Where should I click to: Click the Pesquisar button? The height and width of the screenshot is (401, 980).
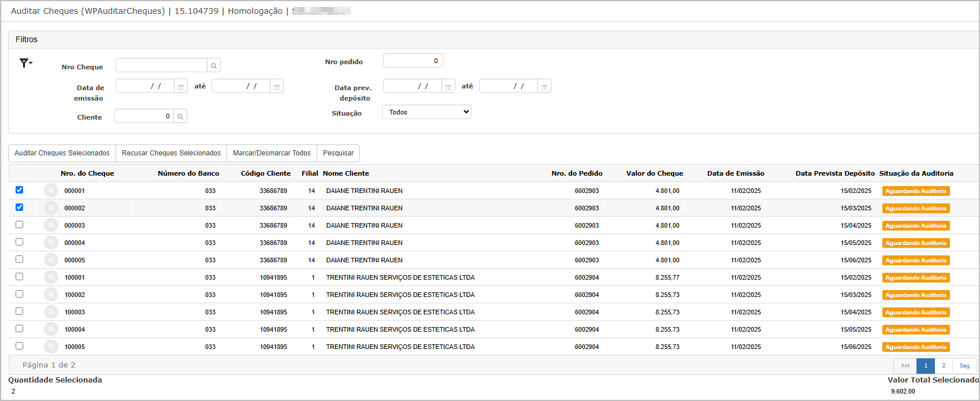[338, 153]
